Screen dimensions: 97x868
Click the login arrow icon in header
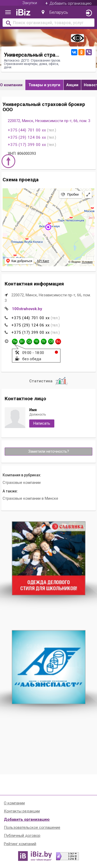click(89, 13)
